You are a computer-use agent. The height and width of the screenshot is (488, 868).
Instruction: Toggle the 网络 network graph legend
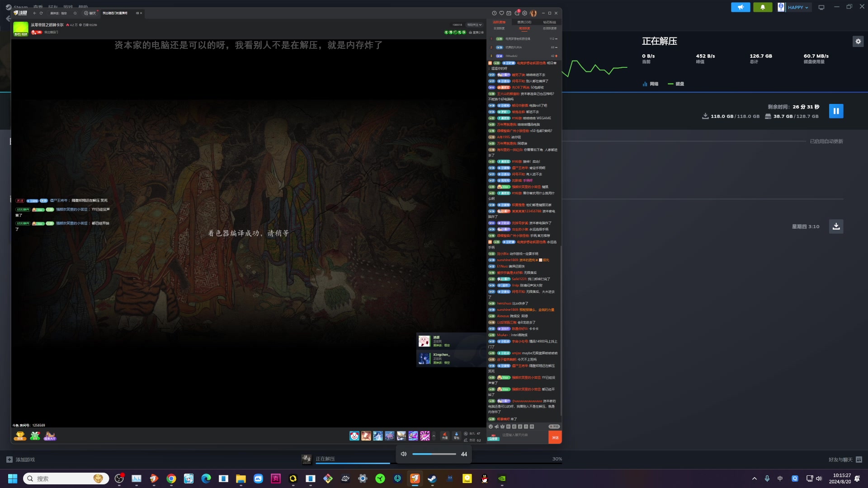[x=650, y=84]
